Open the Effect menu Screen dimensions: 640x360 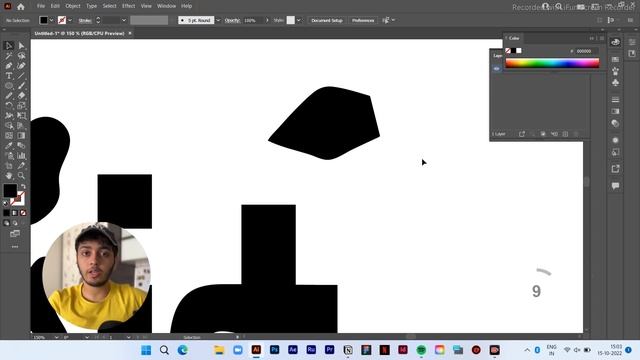point(129,6)
